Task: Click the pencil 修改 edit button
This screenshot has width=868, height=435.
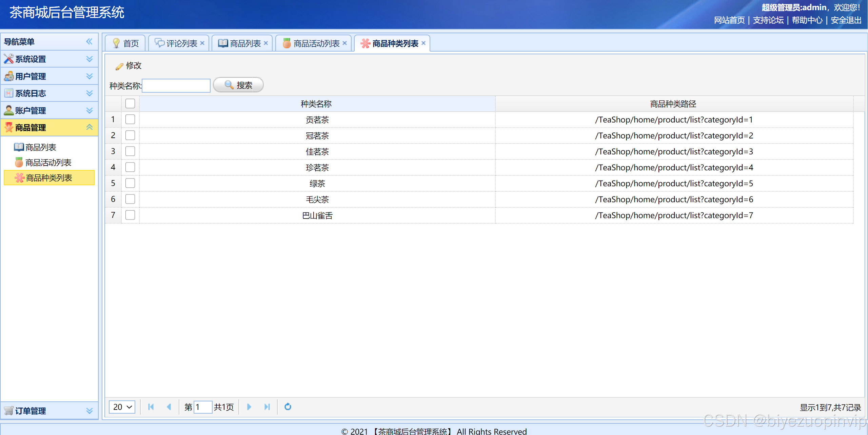Action: pyautogui.click(x=129, y=65)
